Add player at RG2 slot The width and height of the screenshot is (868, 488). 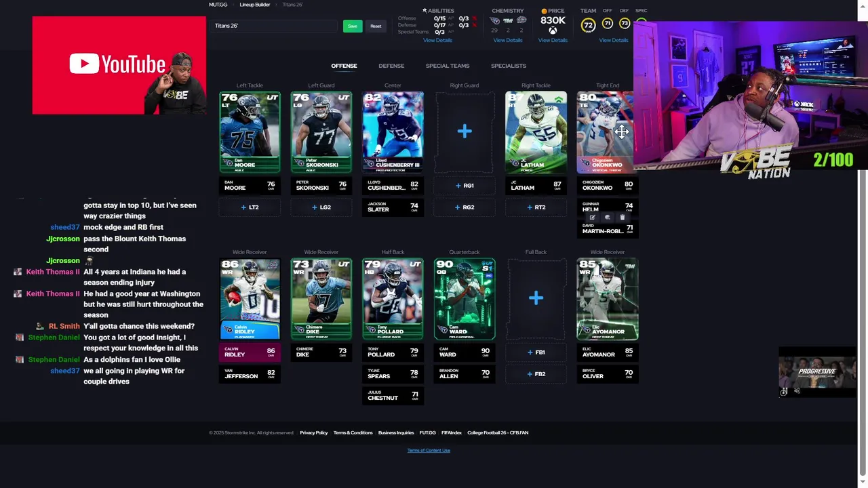(465, 207)
